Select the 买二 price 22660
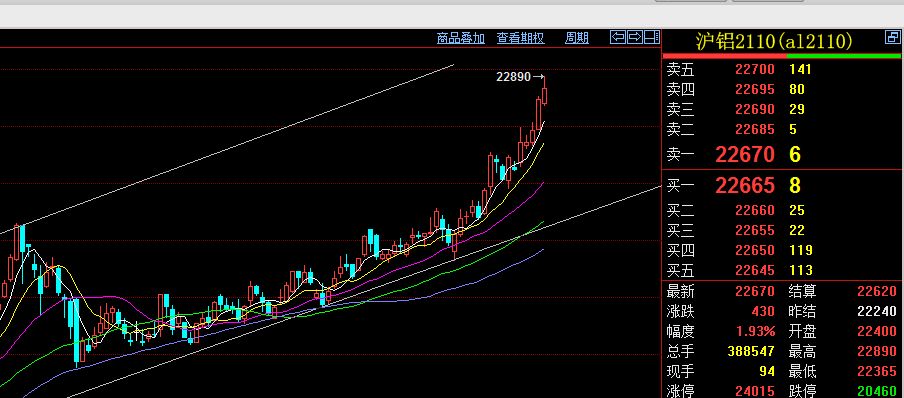This screenshot has height=398, width=904. click(755, 211)
